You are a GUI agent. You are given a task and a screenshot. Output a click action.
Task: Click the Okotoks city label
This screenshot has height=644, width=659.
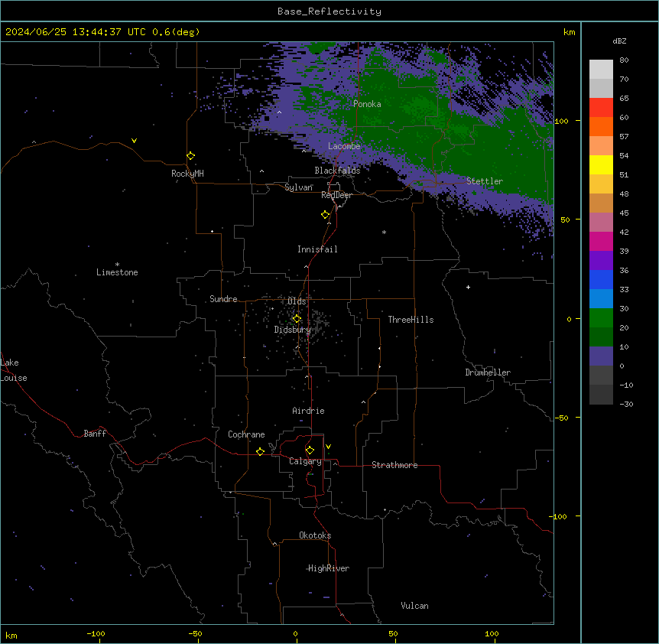tap(315, 535)
